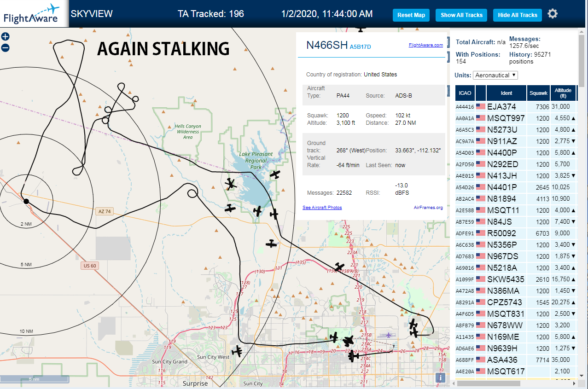Screen dimensions: 588x389
Task: Select the aircraft icon near Sun City West
Action: tap(237, 351)
